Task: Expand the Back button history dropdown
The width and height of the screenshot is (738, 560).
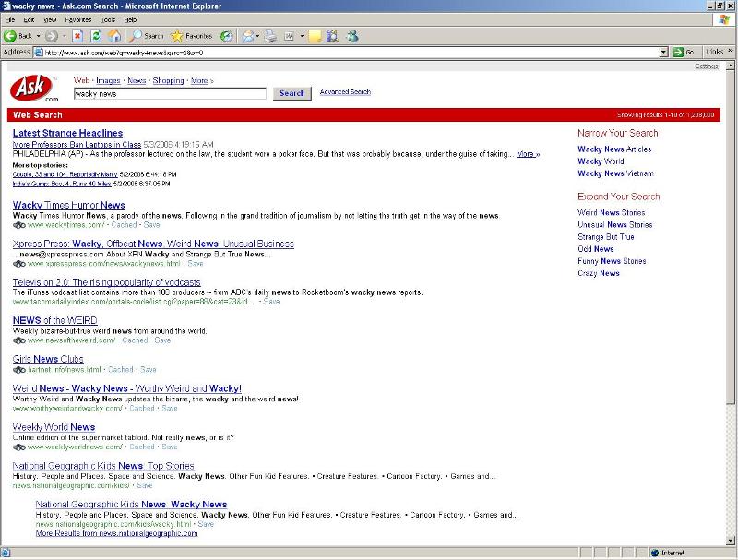Action: (x=37, y=36)
